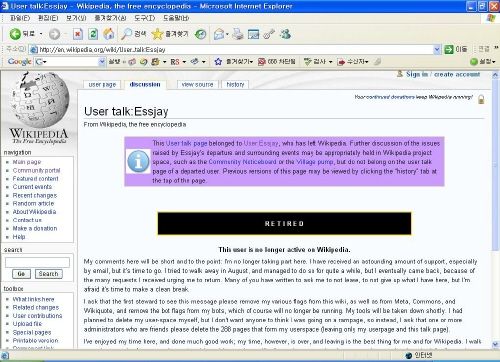Open the Random article navigation link

pyautogui.click(x=33, y=203)
